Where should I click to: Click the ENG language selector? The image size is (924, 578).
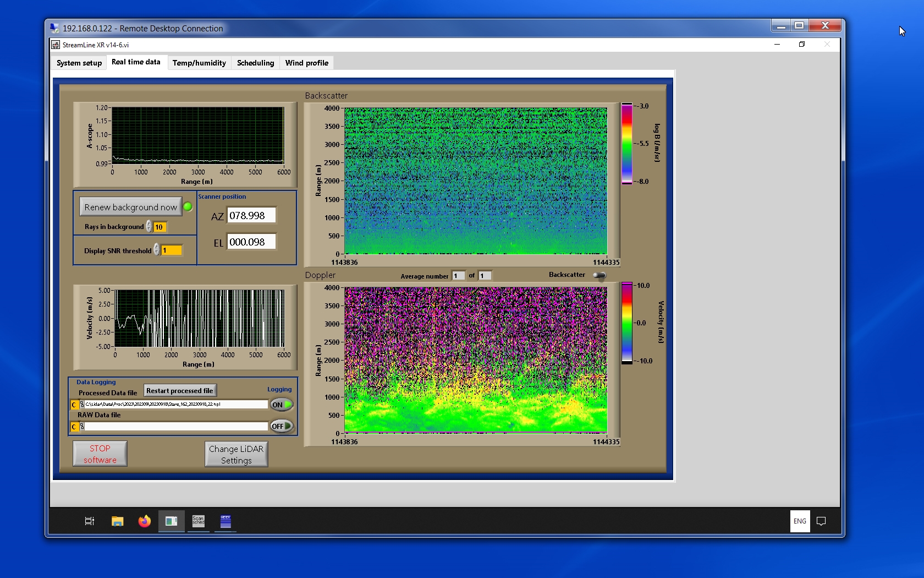tap(800, 521)
